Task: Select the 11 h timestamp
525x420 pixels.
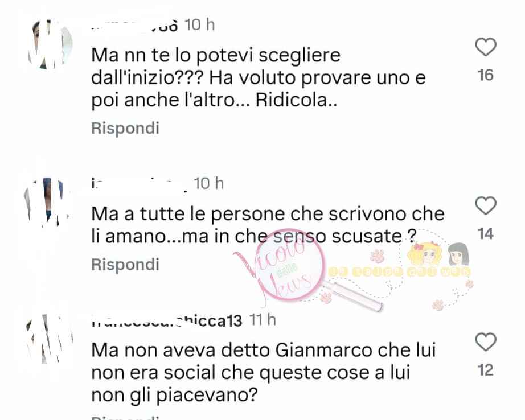Action: [263, 320]
